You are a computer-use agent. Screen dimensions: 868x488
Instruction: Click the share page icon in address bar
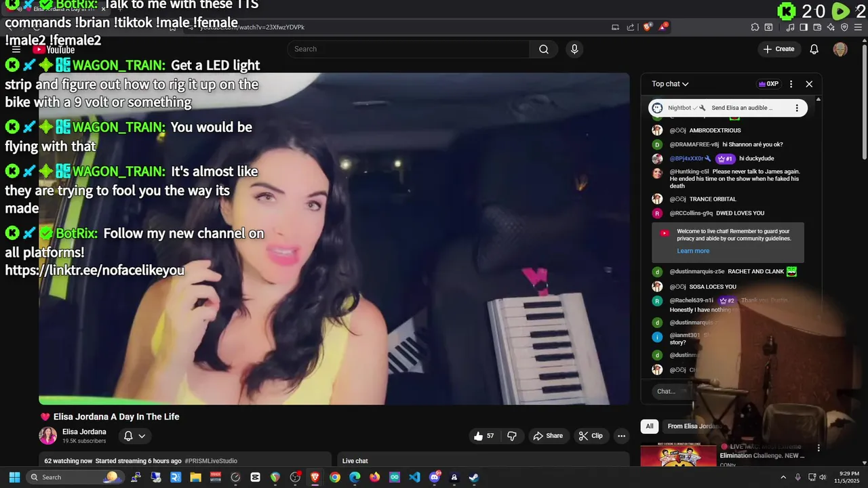[631, 27]
